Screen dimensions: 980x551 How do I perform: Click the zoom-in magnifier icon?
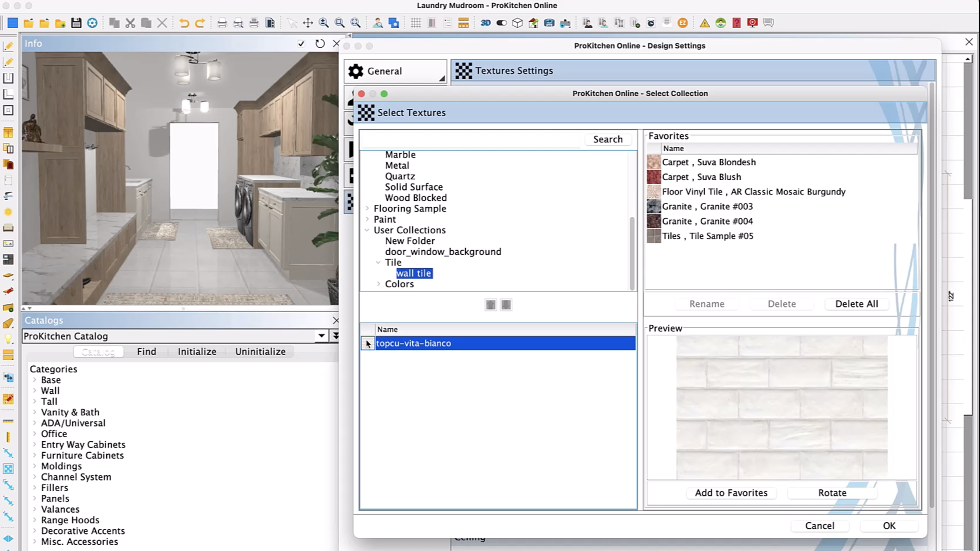323,23
